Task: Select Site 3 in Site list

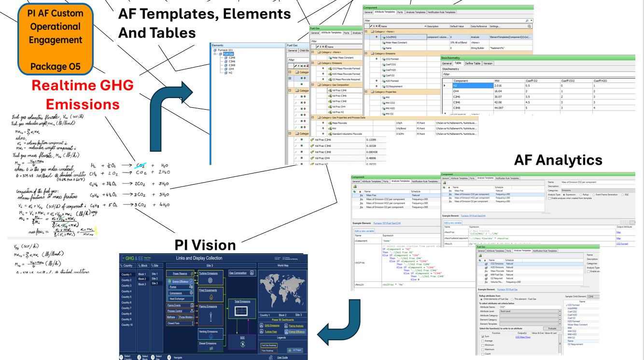Action: pyautogui.click(x=154, y=283)
